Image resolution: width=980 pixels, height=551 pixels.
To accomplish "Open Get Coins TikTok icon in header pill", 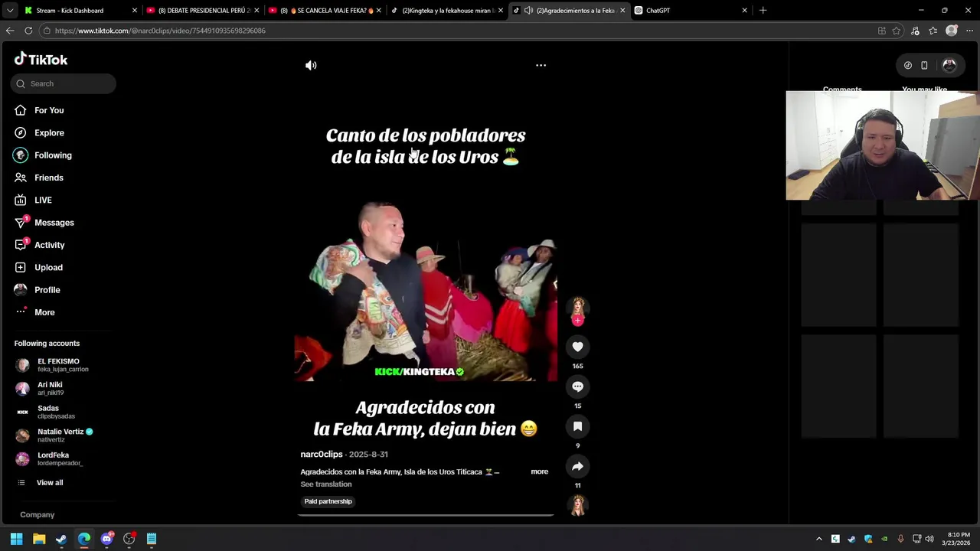I will pyautogui.click(x=908, y=66).
